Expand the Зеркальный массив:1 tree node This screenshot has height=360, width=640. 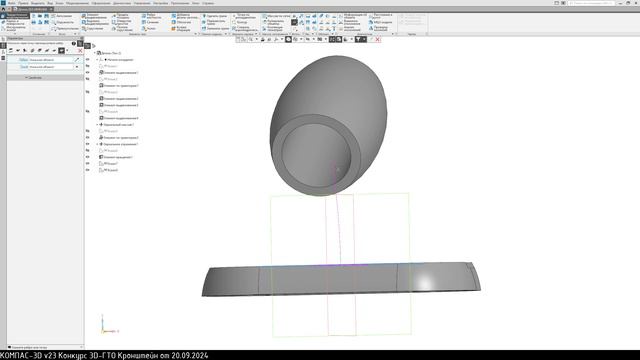(98, 124)
